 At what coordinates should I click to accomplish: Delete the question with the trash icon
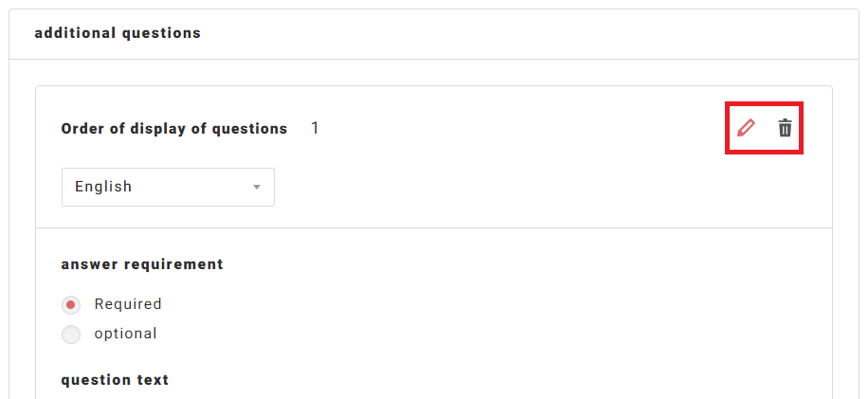(x=785, y=128)
